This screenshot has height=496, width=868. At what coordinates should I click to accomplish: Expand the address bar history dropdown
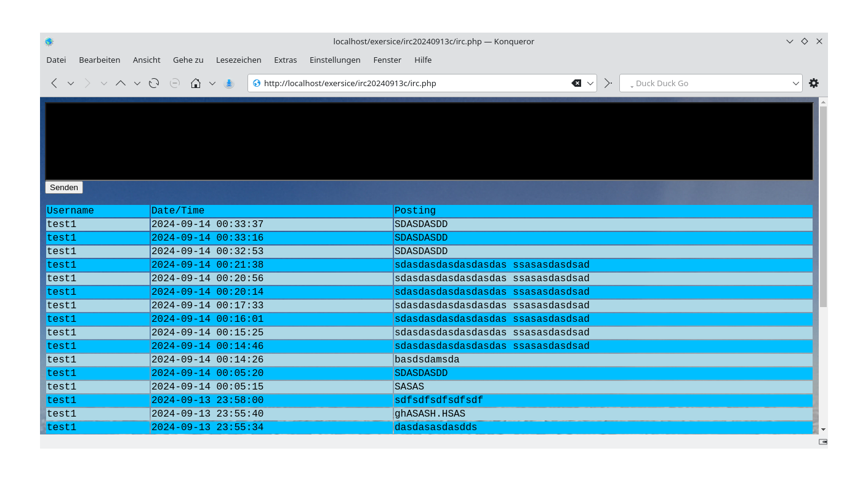tap(589, 83)
